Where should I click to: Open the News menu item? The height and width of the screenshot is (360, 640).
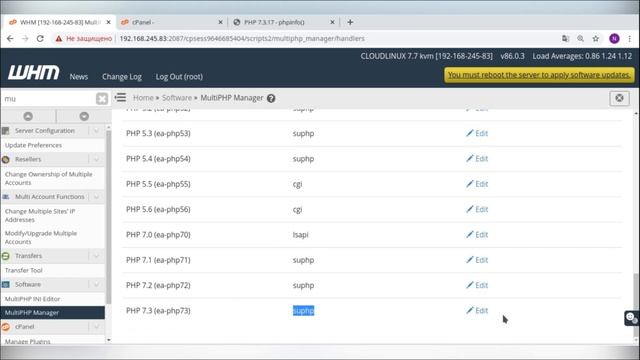pos(79,77)
